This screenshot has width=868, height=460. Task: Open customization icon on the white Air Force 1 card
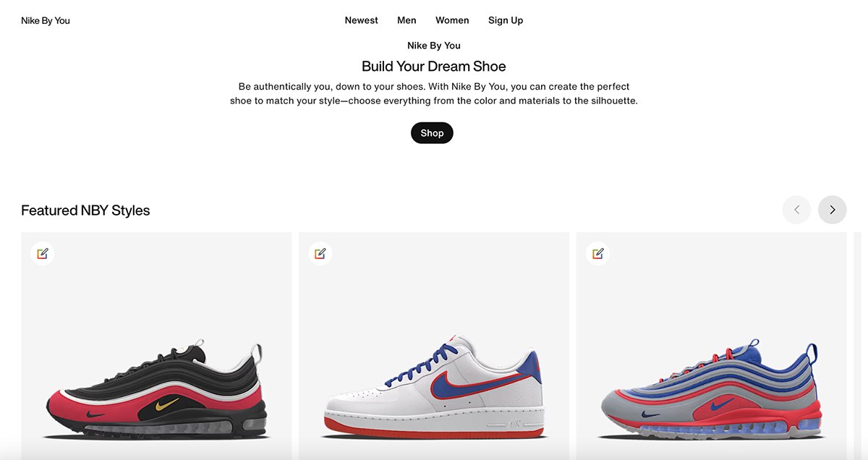(320, 253)
